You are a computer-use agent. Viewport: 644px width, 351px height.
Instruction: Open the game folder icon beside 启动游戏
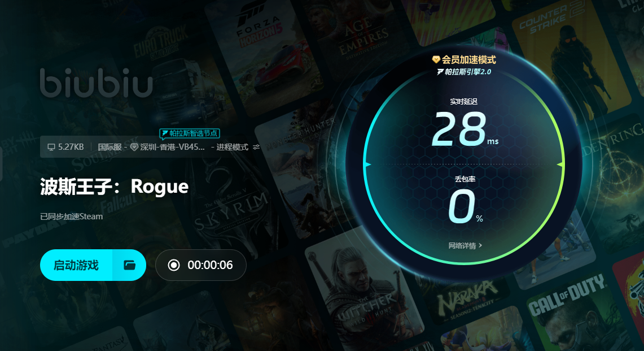pyautogui.click(x=129, y=265)
